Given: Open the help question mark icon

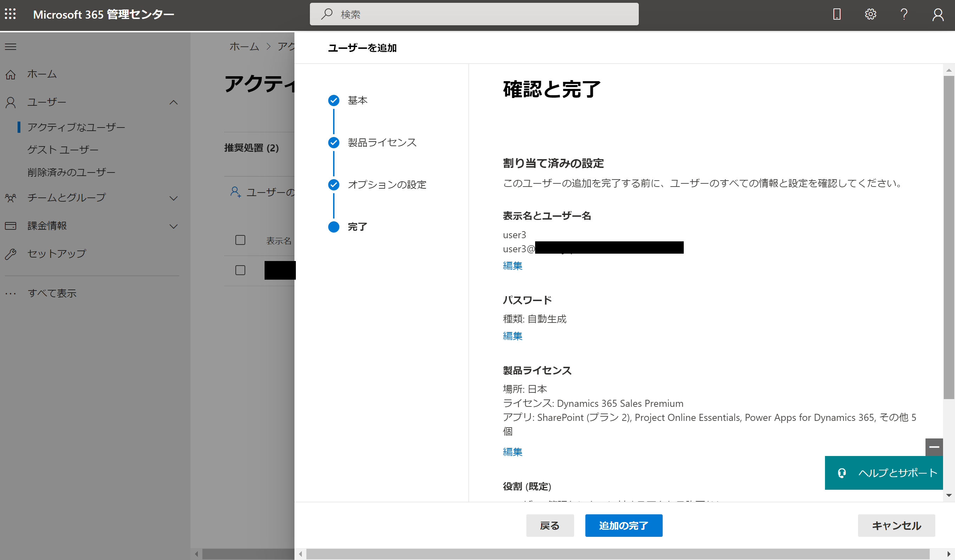Looking at the screenshot, I should click(x=904, y=14).
